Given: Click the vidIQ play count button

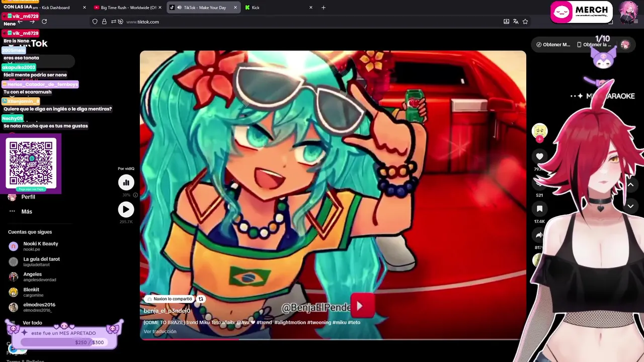Looking at the screenshot, I should tap(126, 209).
